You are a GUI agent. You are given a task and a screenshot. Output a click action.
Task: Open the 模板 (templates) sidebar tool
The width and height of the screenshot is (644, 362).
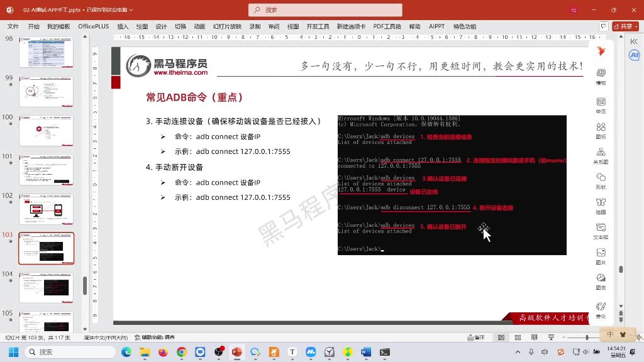click(601, 76)
